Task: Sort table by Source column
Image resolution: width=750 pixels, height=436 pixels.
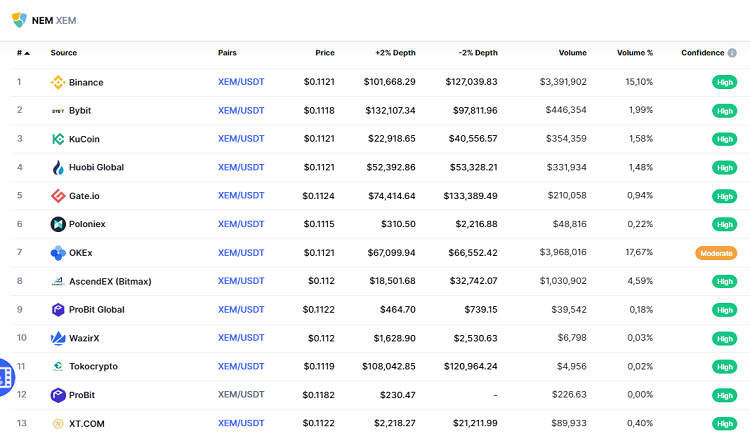Action: [64, 53]
